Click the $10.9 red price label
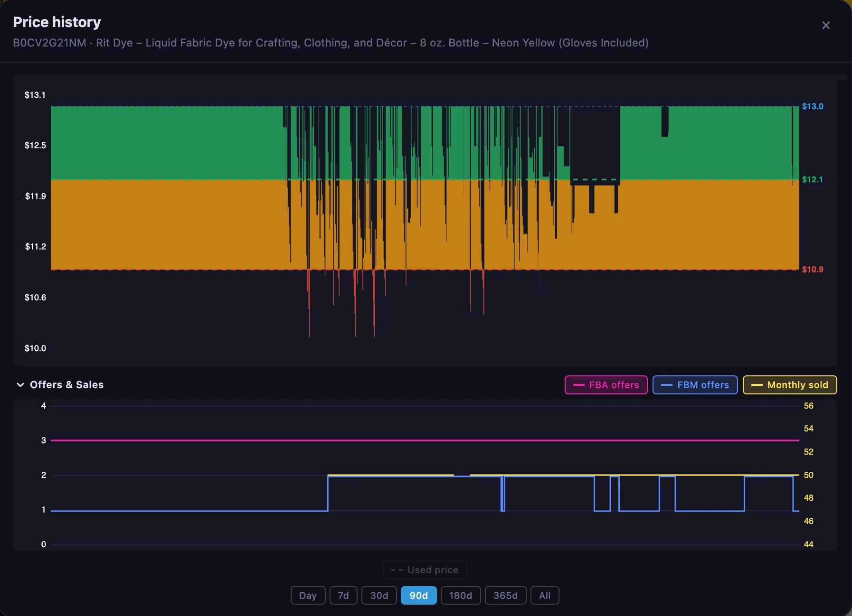Image resolution: width=852 pixels, height=616 pixels. [x=813, y=270]
